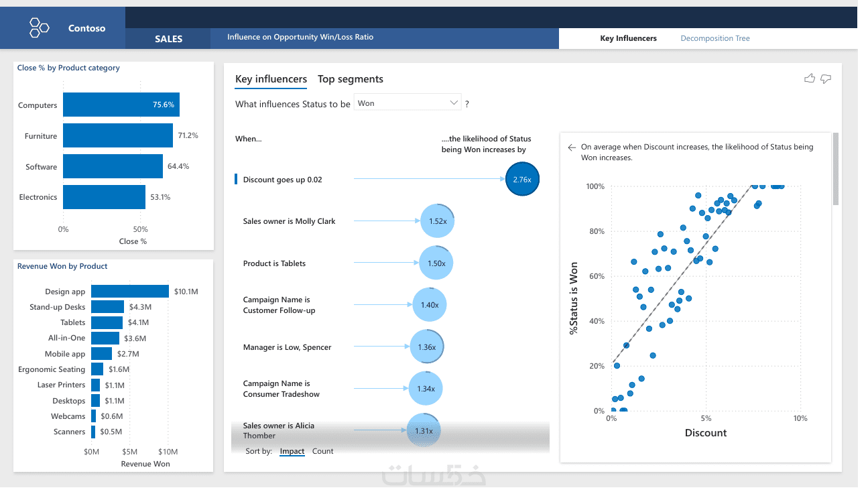Click the thumbs down icon
868x496 pixels.
coord(826,78)
